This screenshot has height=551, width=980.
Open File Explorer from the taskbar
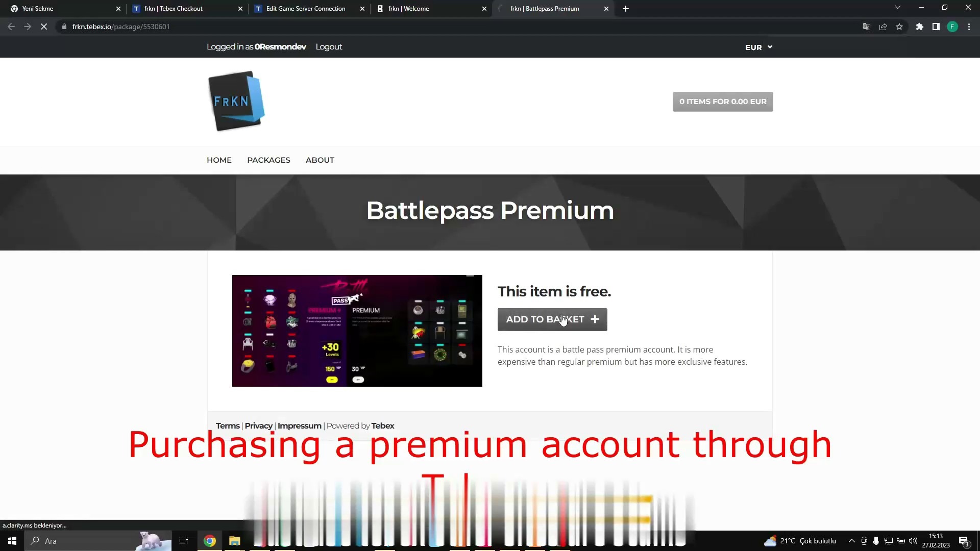pyautogui.click(x=234, y=541)
